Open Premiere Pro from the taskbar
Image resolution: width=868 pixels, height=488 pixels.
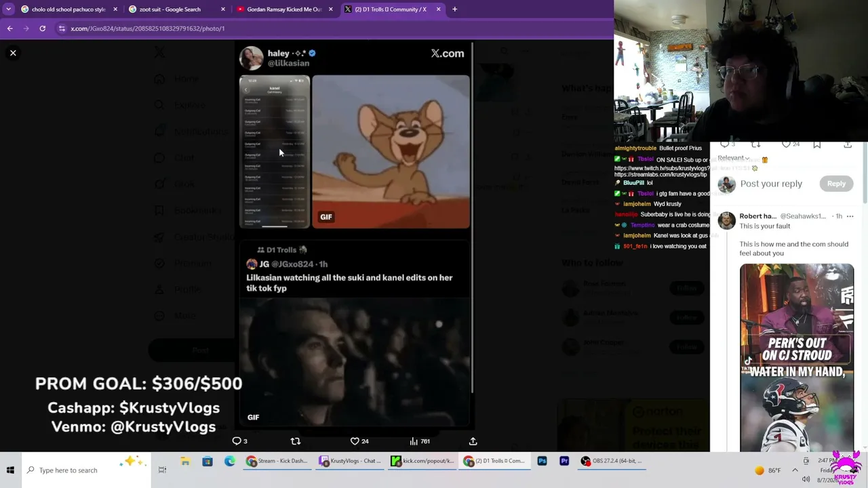point(564,462)
